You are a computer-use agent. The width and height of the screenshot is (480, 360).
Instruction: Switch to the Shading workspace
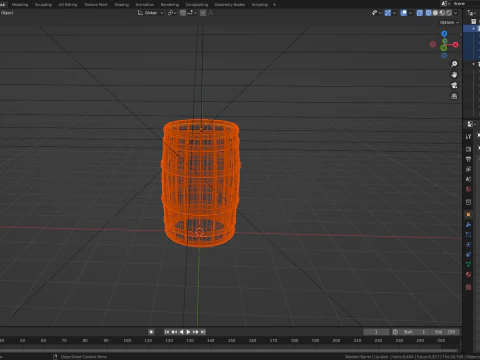tap(122, 5)
